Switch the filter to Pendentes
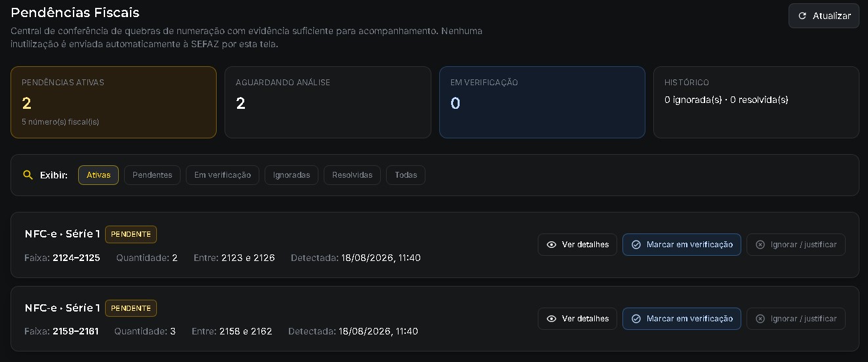The height and width of the screenshot is (362, 868). click(x=152, y=175)
